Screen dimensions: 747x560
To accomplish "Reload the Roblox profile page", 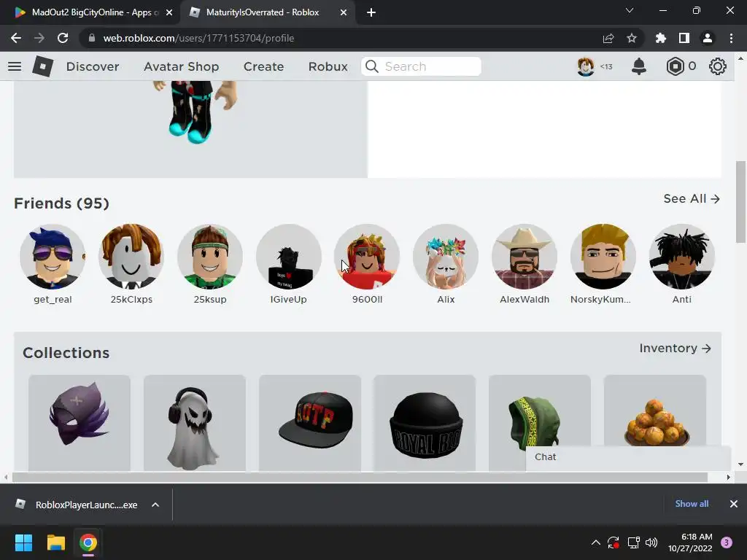I will [63, 38].
